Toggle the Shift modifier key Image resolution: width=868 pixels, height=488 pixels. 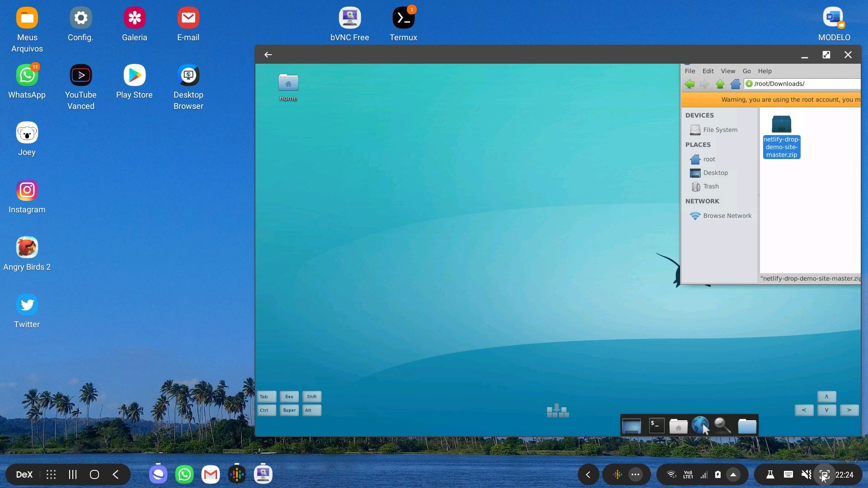point(312,397)
